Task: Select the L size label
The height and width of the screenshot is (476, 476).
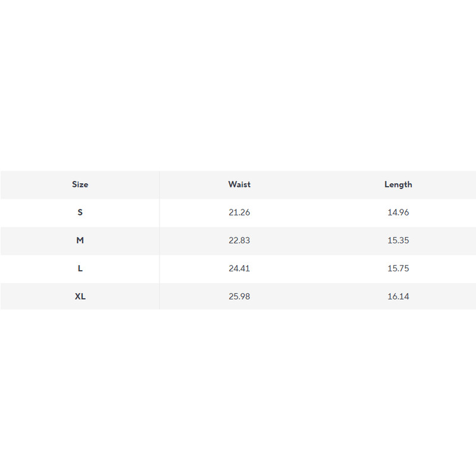Action: (x=80, y=268)
